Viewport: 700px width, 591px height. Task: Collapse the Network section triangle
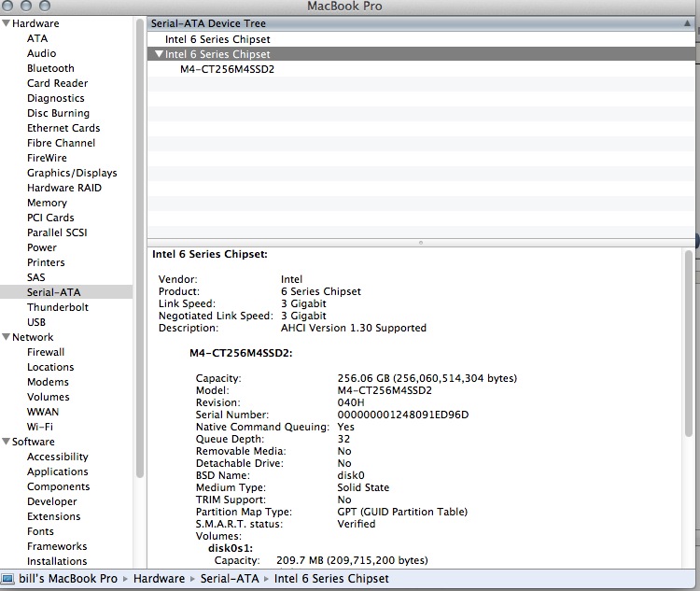6,337
